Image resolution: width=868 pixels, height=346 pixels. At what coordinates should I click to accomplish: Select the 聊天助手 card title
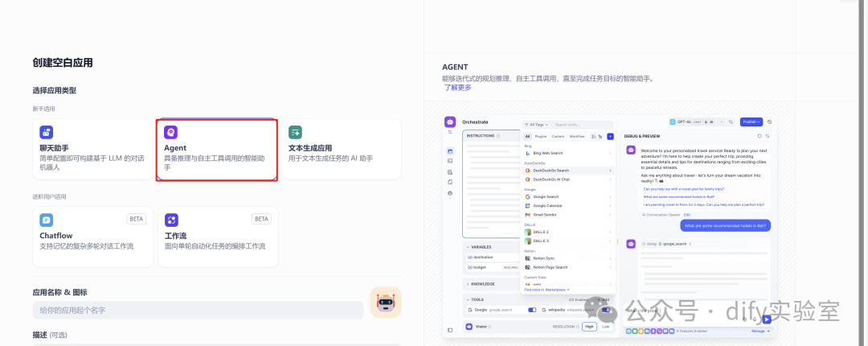[55, 148]
